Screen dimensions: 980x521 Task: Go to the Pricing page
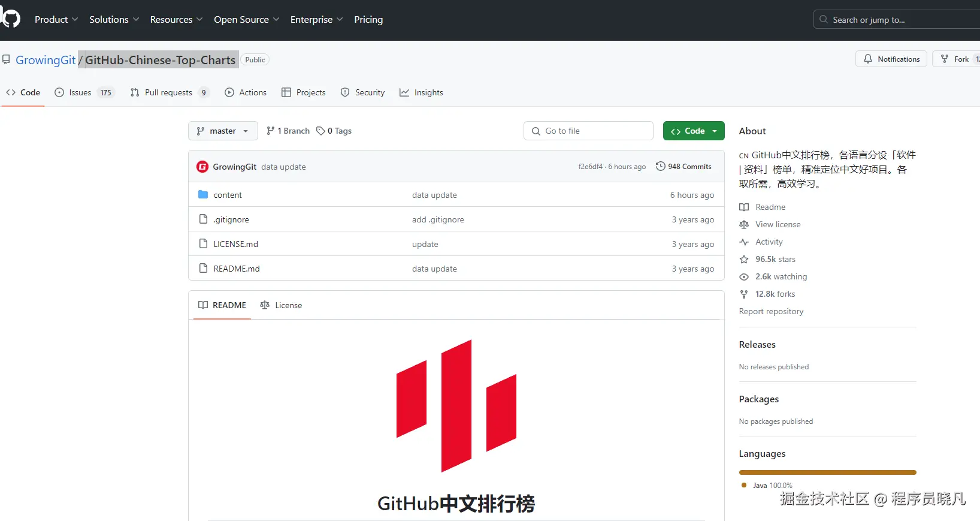coord(368,19)
